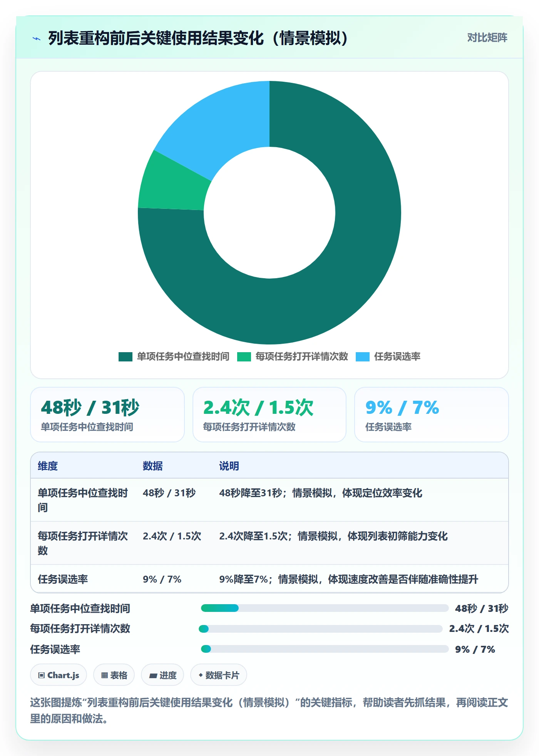Screen dimensions: 539x756
Task: Click the description starting 48秒降至31秒
Action: 321,493
